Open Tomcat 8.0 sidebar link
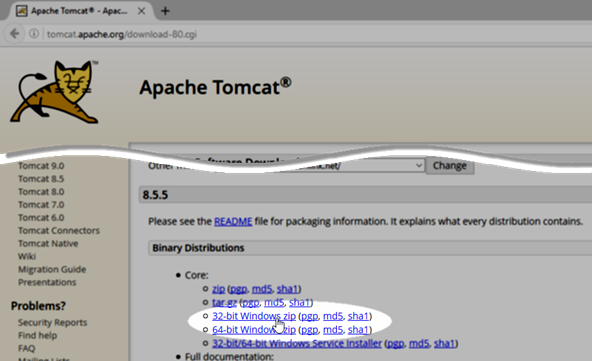 [x=41, y=191]
